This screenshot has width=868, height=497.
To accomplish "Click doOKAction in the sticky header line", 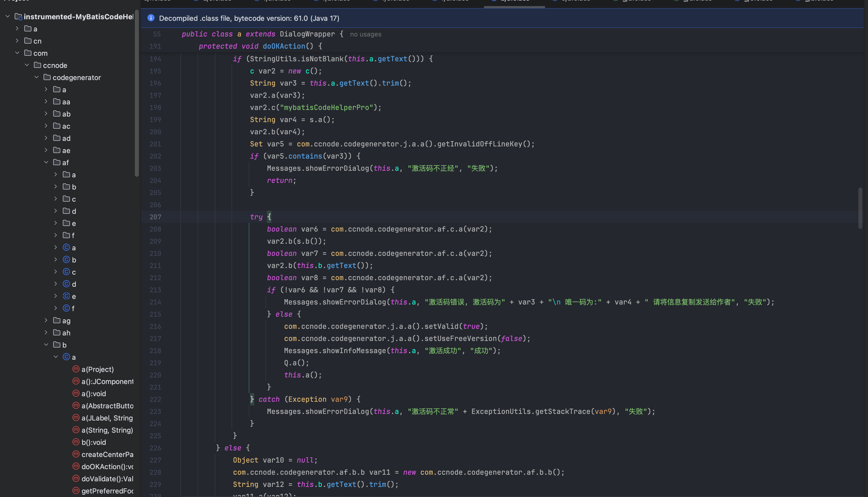I will pyautogui.click(x=284, y=46).
